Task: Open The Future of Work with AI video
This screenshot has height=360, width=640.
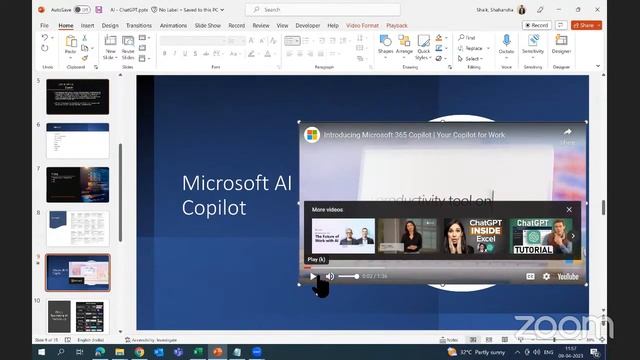Action: click(x=343, y=236)
